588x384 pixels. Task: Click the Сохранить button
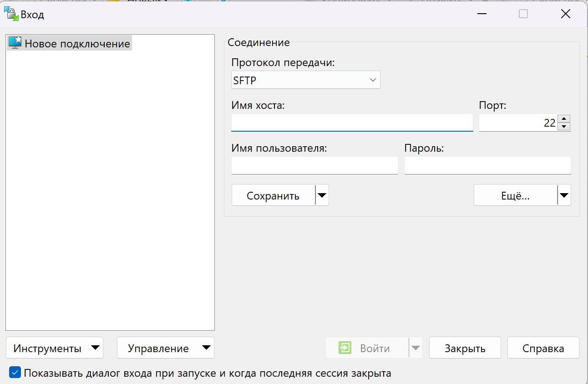click(x=273, y=195)
